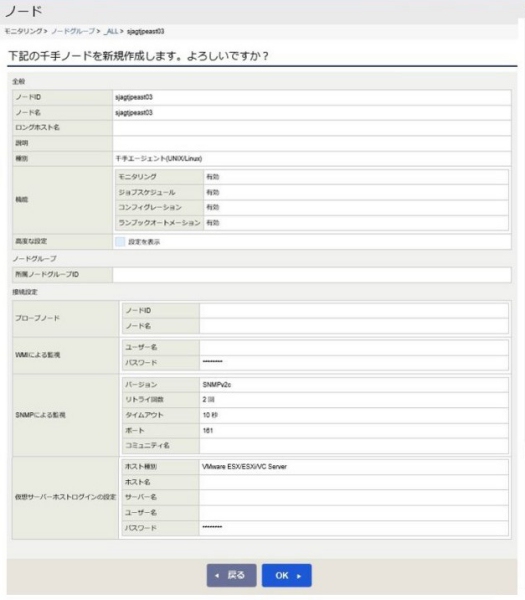Click the WMIによる監視 label
The image size is (525, 600).
pos(38,355)
